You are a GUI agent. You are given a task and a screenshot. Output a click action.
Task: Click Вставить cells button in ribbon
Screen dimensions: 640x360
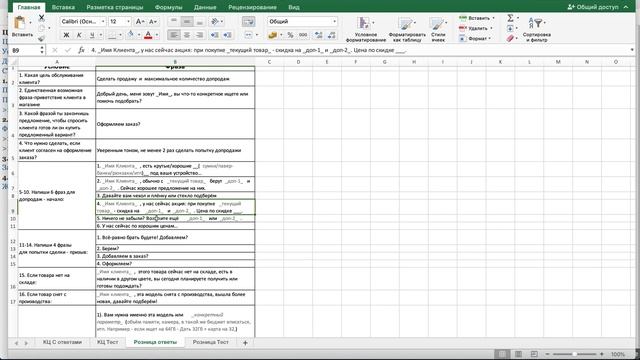pyautogui.click(x=476, y=18)
